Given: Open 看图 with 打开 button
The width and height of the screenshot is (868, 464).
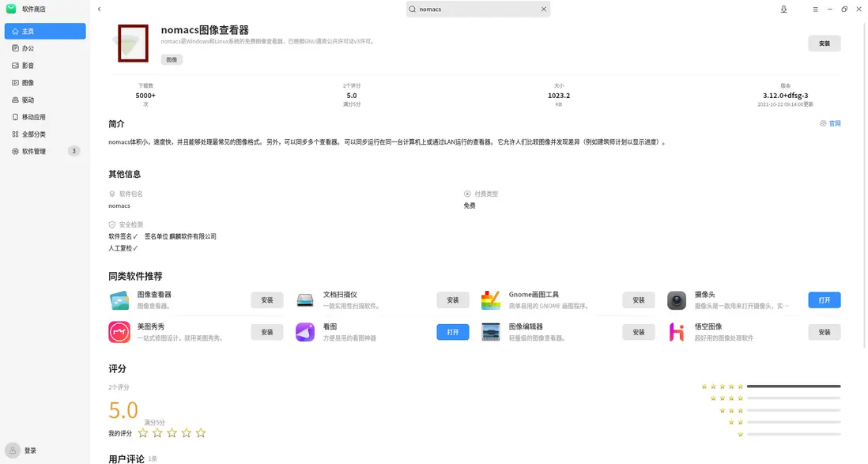Looking at the screenshot, I should (x=453, y=332).
